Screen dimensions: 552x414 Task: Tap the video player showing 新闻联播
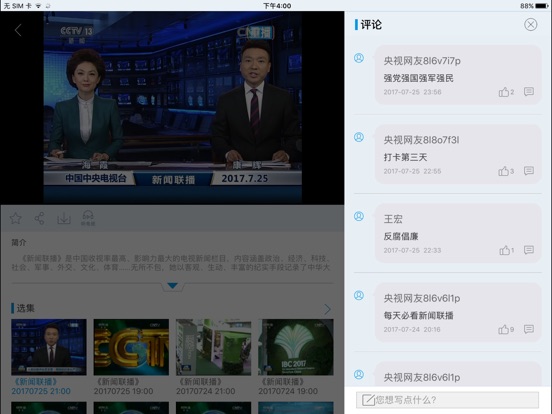172,108
